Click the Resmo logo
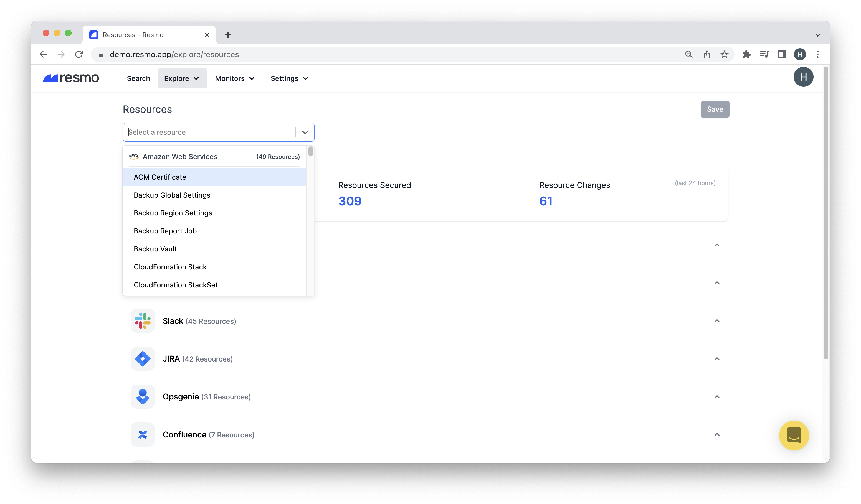 pos(71,78)
